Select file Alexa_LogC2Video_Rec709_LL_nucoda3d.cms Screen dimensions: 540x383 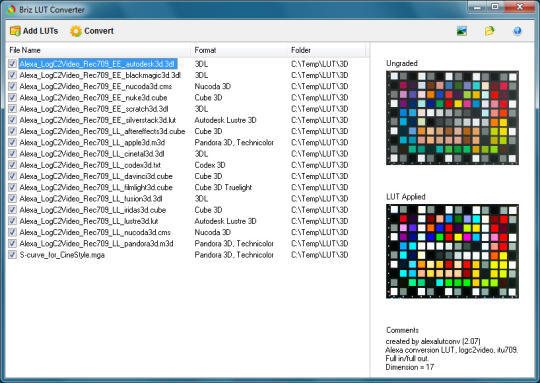[95, 232]
